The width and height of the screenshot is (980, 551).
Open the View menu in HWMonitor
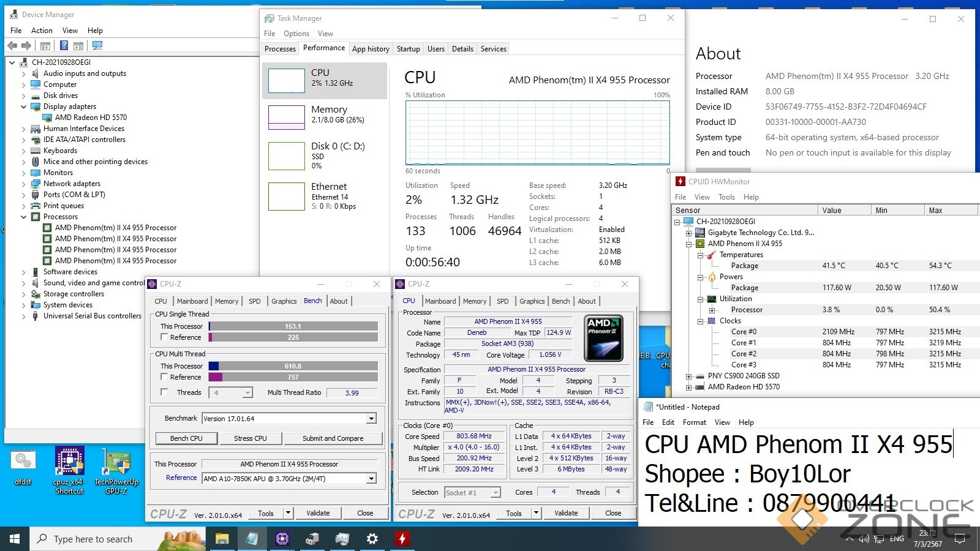point(702,197)
